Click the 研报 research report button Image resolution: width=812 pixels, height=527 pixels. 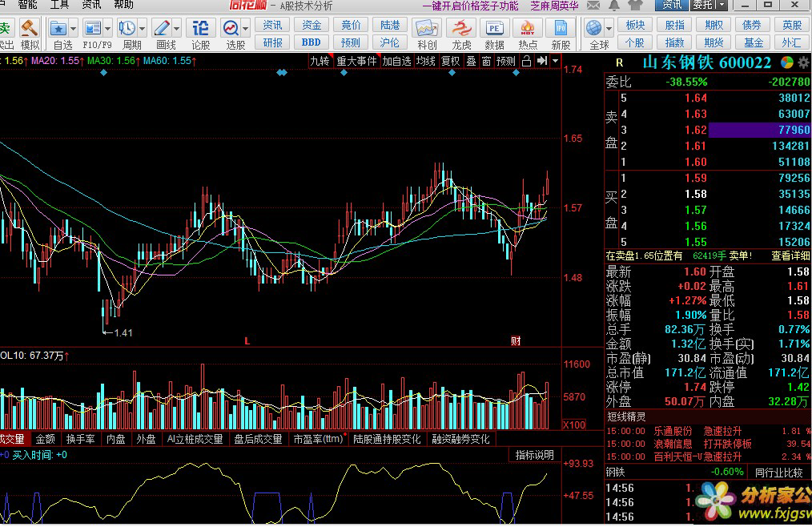pos(272,42)
